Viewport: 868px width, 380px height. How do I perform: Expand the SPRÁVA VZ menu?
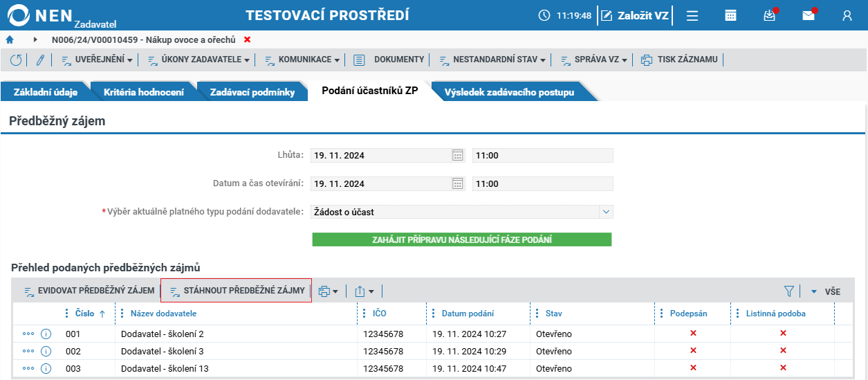point(593,60)
